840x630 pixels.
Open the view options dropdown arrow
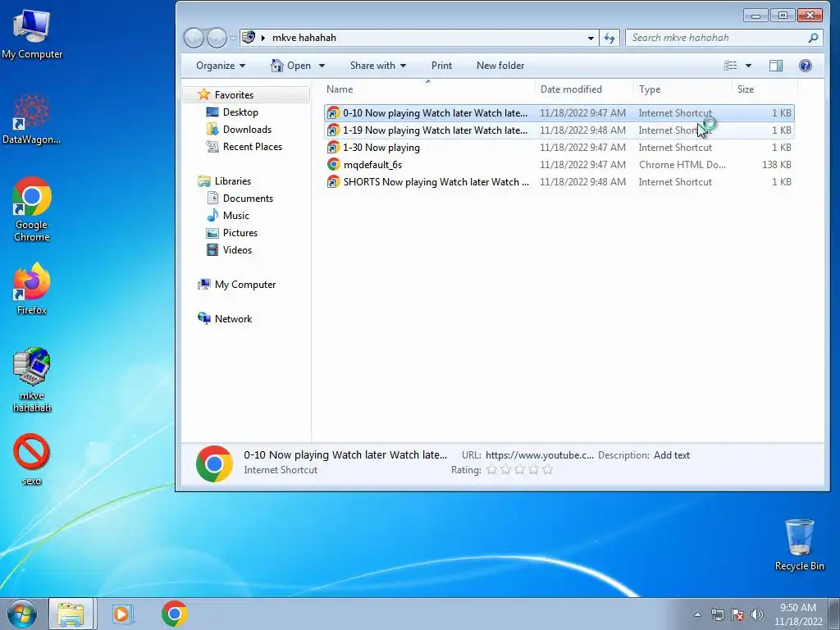(x=748, y=66)
